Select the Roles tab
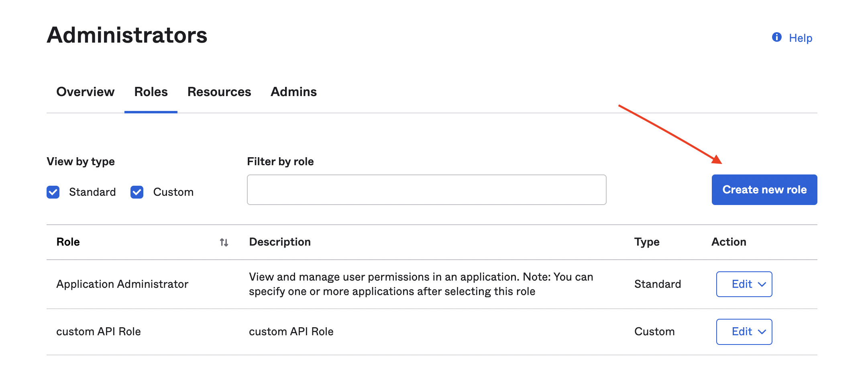Viewport: 868px width, 365px height. (x=151, y=92)
